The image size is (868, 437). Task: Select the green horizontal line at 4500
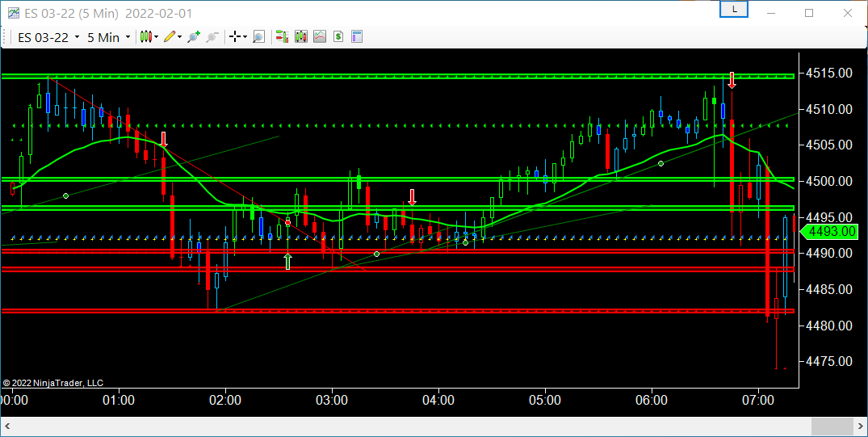(x=397, y=179)
